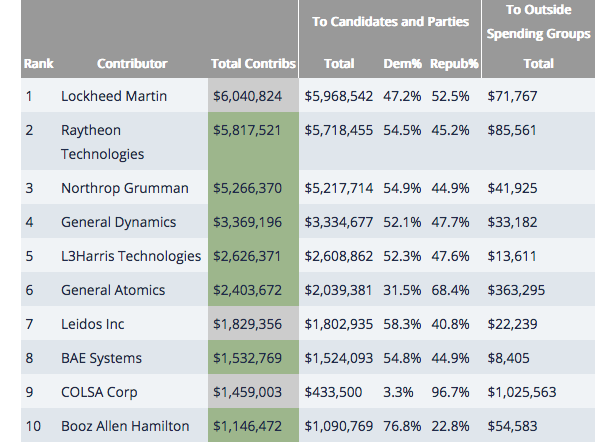Screen dimensions: 605x442
Task: Click the Contributor column header
Action: [132, 63]
